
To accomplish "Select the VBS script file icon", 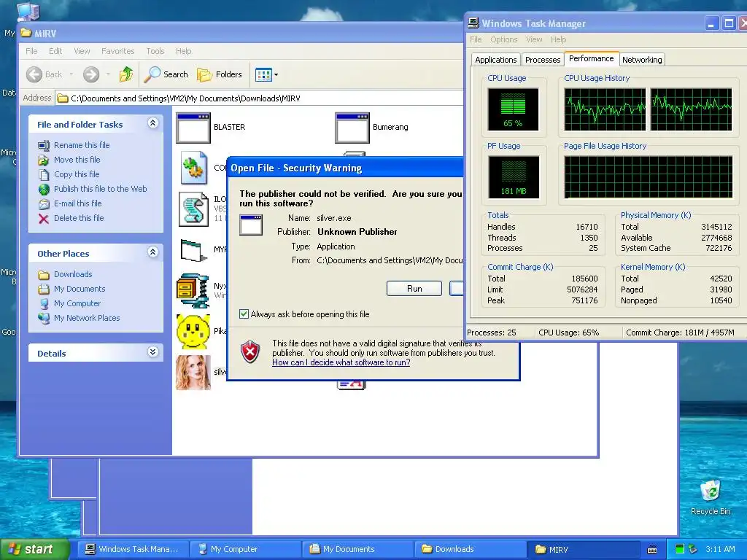I will 193,209.
